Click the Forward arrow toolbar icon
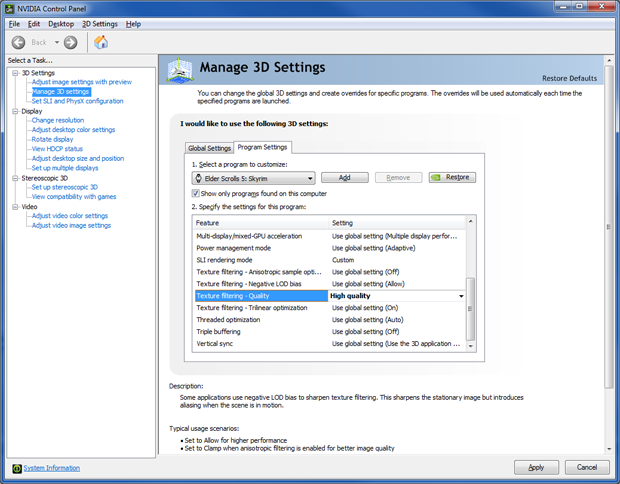 (70, 42)
